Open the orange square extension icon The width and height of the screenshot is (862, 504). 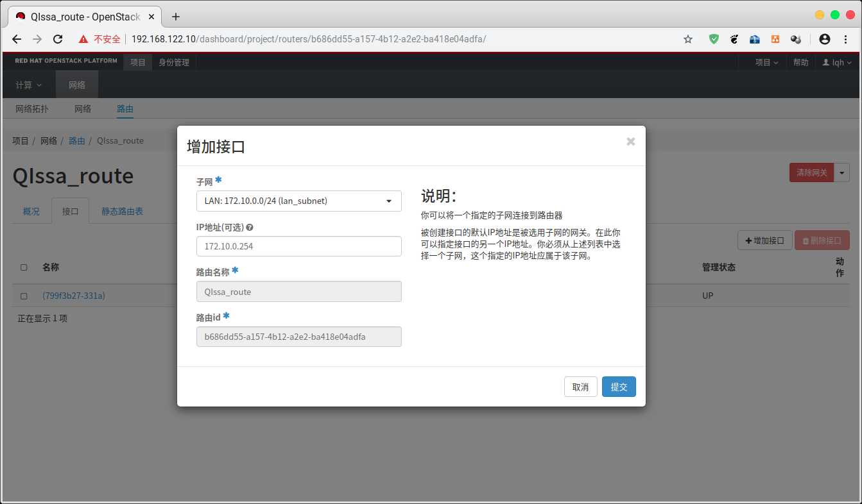(775, 39)
